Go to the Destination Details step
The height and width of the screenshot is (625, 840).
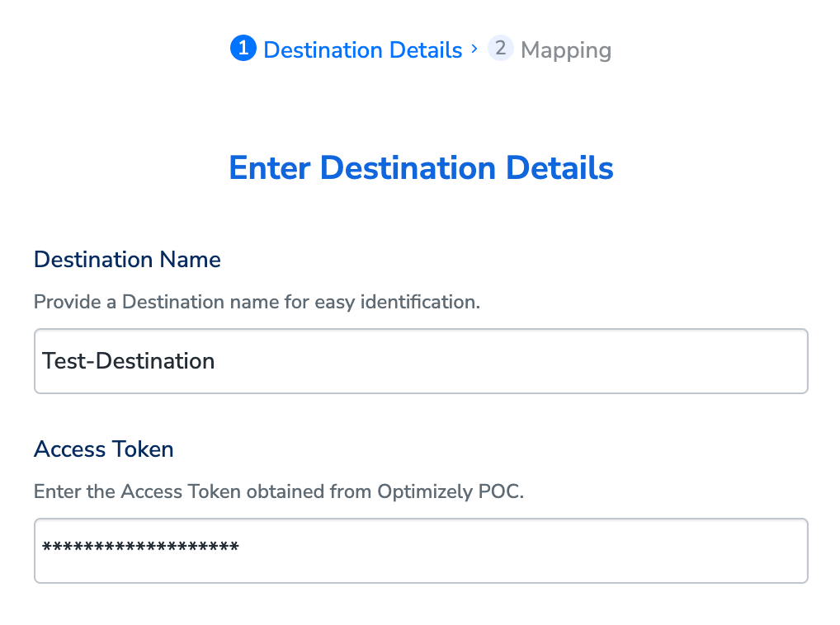(x=362, y=50)
